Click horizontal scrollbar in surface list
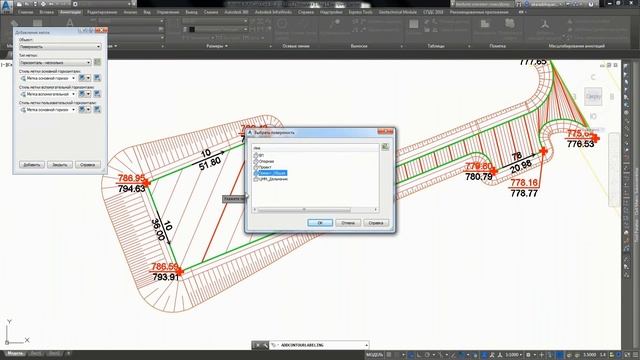 click(x=304, y=210)
